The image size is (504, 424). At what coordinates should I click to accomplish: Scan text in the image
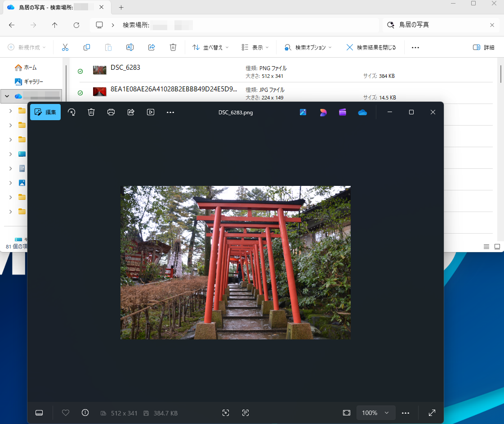pyautogui.click(x=245, y=413)
